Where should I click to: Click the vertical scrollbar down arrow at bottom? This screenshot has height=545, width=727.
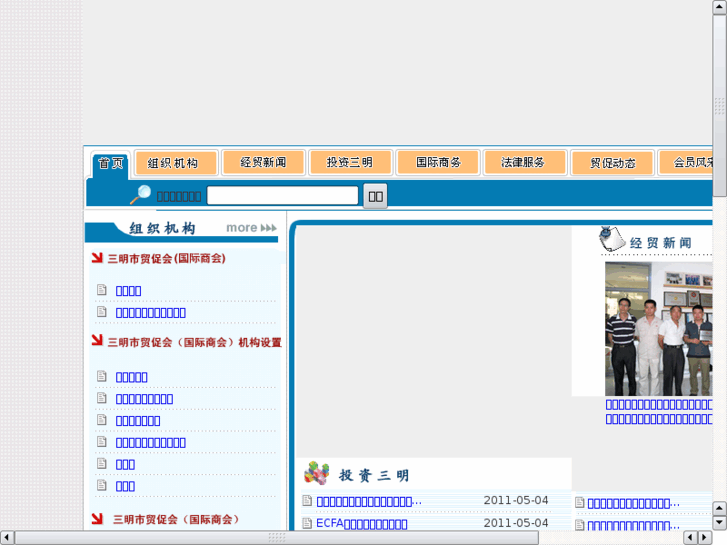pyautogui.click(x=719, y=523)
